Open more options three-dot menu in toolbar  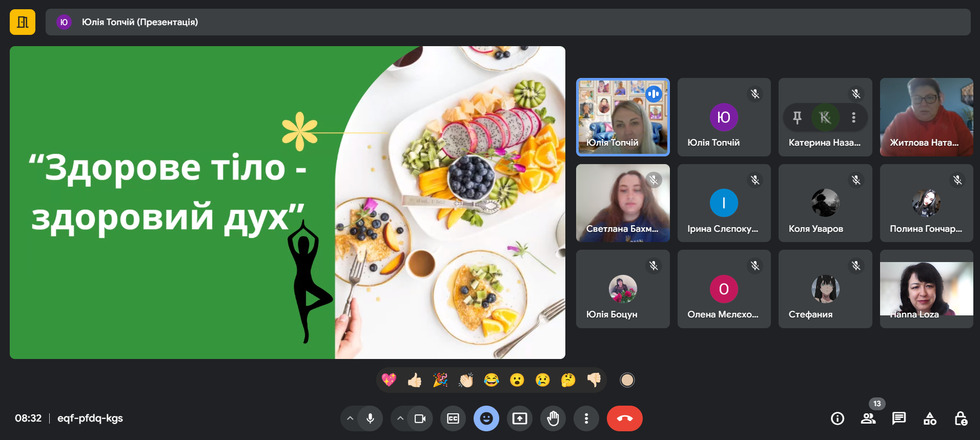(586, 418)
